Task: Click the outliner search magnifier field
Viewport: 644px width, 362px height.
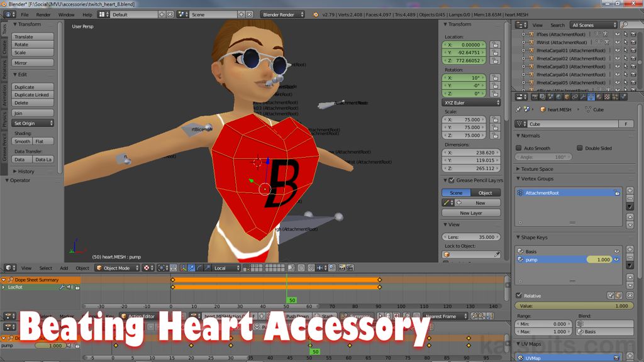Action: 630,25
